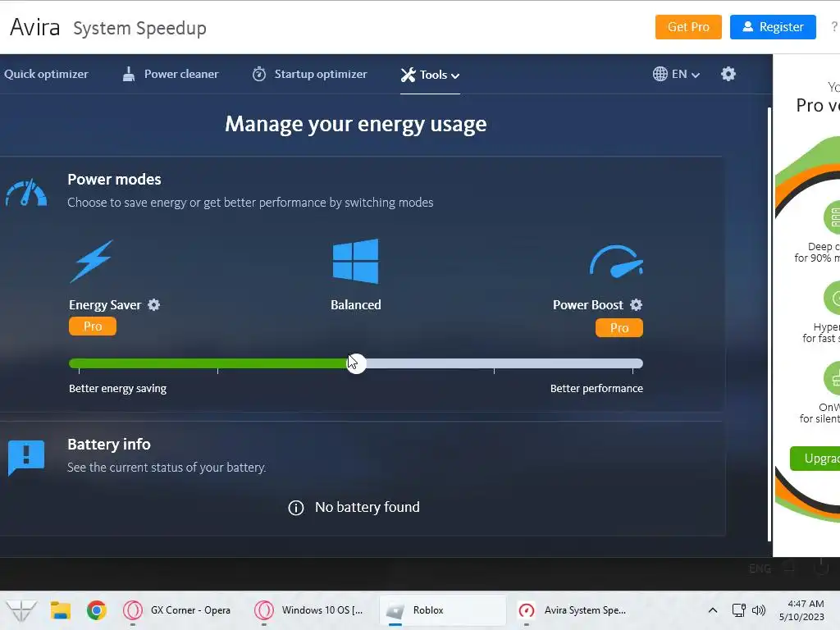Open Power Boost settings gear
The width and height of the screenshot is (840, 630).
(636, 305)
